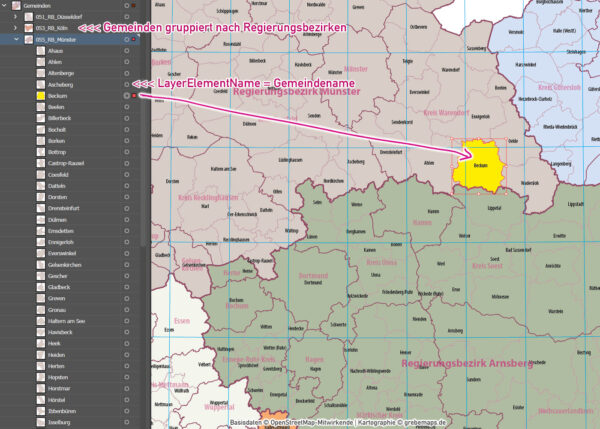600x429 pixels.
Task: Select the Greven layer row
Action: click(x=70, y=299)
